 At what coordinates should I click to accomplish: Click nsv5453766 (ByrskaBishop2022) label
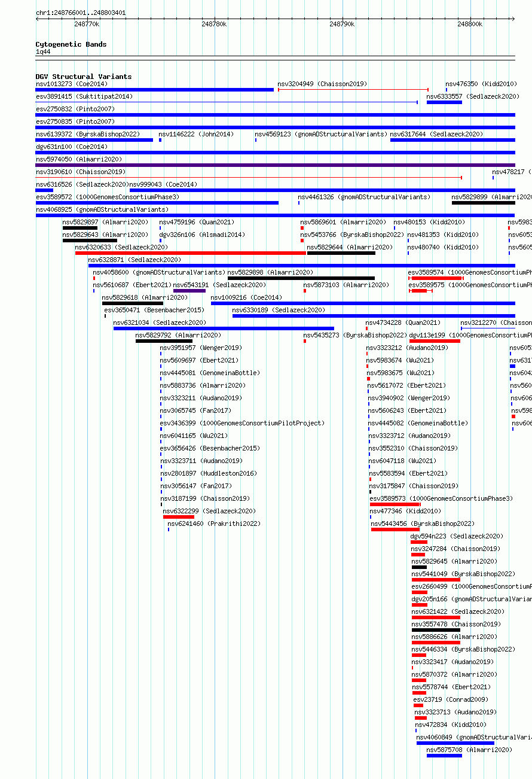tap(352, 235)
